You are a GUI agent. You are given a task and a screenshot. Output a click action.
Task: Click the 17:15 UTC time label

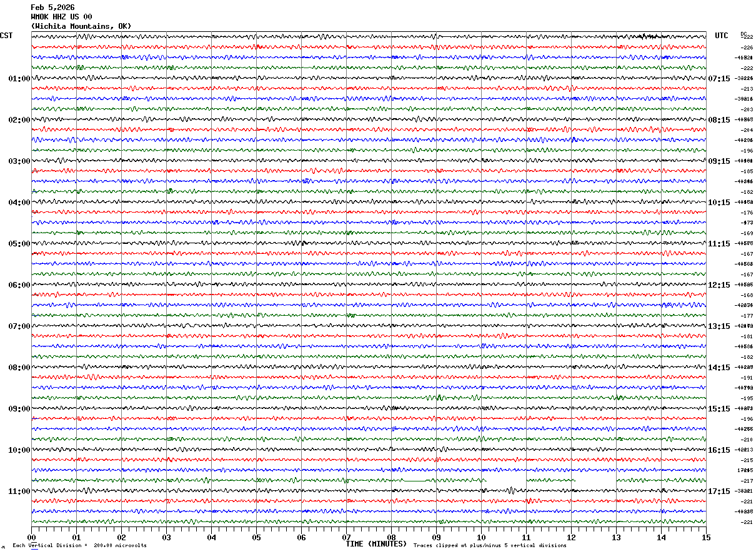coord(719,491)
